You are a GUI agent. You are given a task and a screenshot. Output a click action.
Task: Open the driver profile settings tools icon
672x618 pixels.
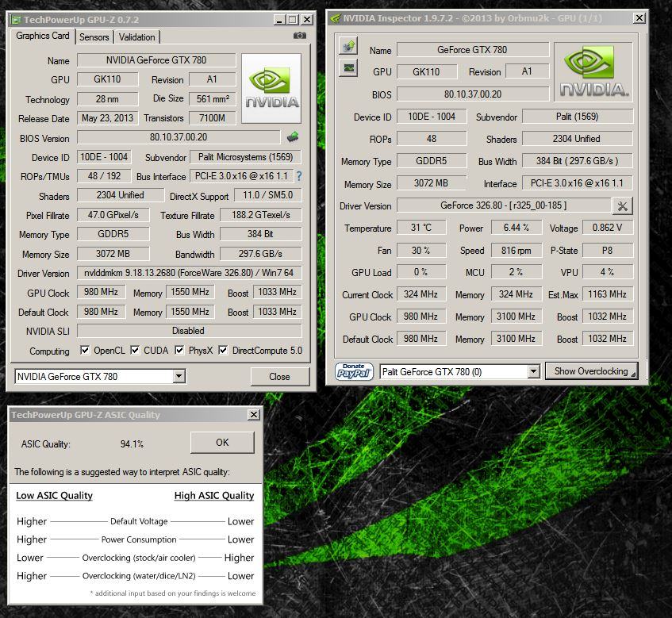623,206
